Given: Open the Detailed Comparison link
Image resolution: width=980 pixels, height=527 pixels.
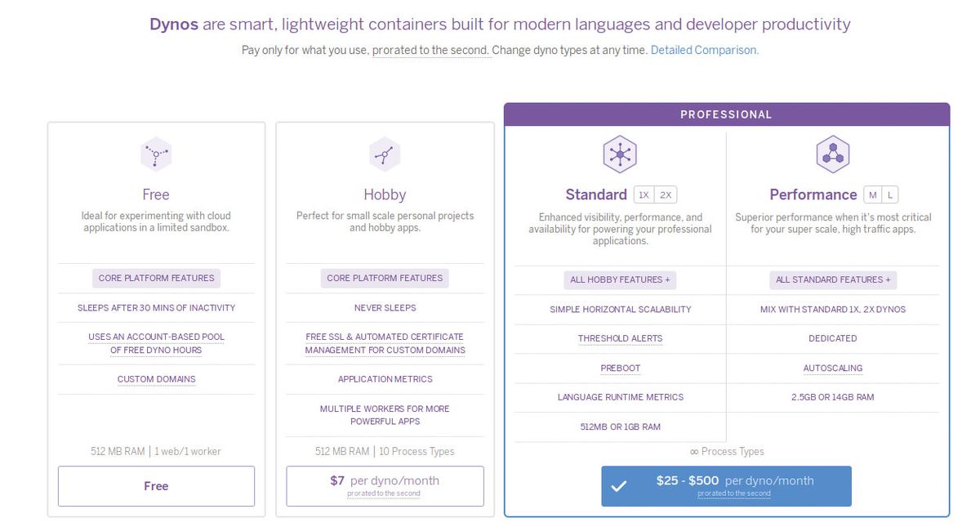Looking at the screenshot, I should pyautogui.click(x=703, y=50).
